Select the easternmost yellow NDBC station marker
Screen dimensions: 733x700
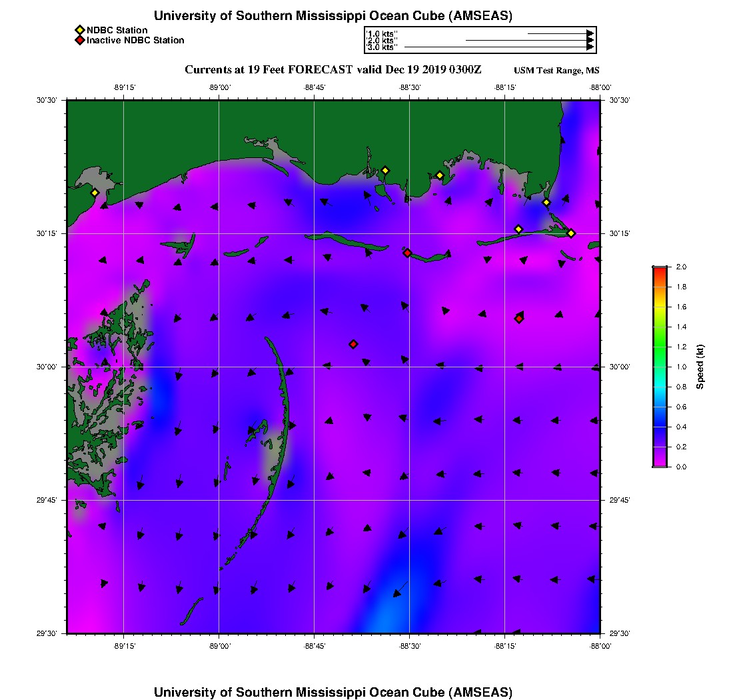click(x=571, y=233)
